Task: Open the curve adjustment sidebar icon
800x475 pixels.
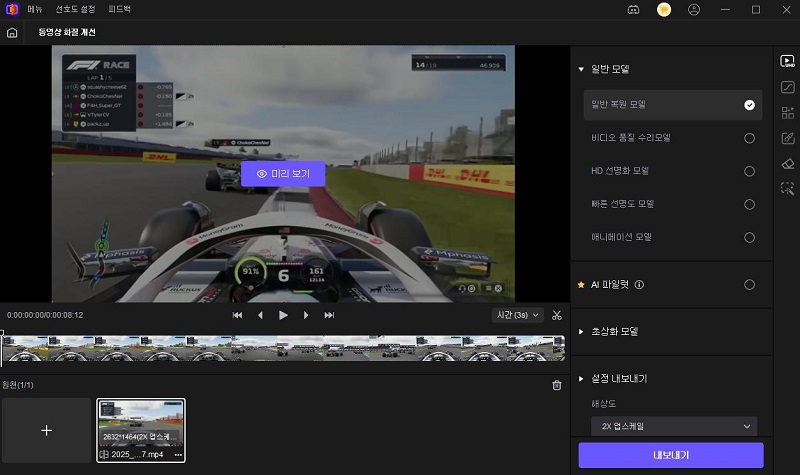Action: tap(787, 87)
